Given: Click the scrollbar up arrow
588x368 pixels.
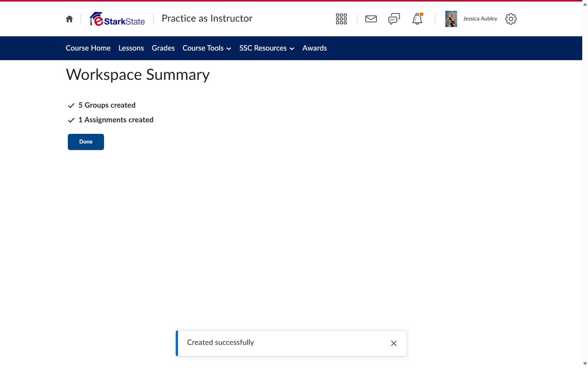Looking at the screenshot, I should coord(585,5).
